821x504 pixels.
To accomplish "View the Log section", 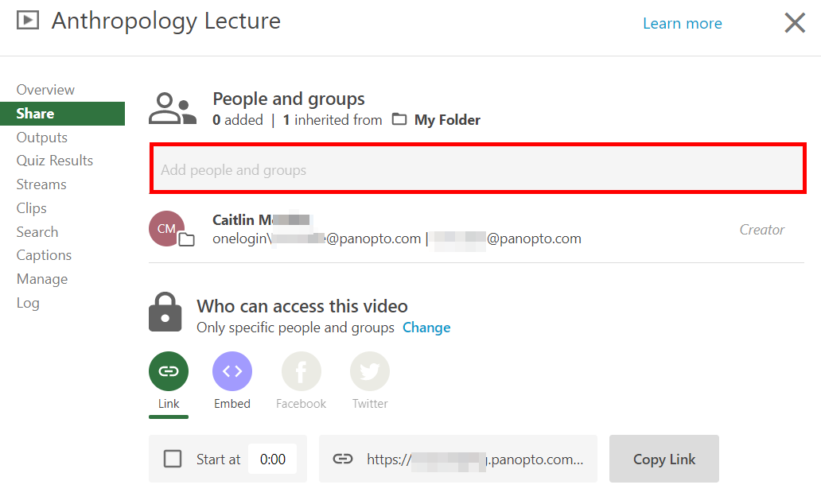I will (28, 303).
